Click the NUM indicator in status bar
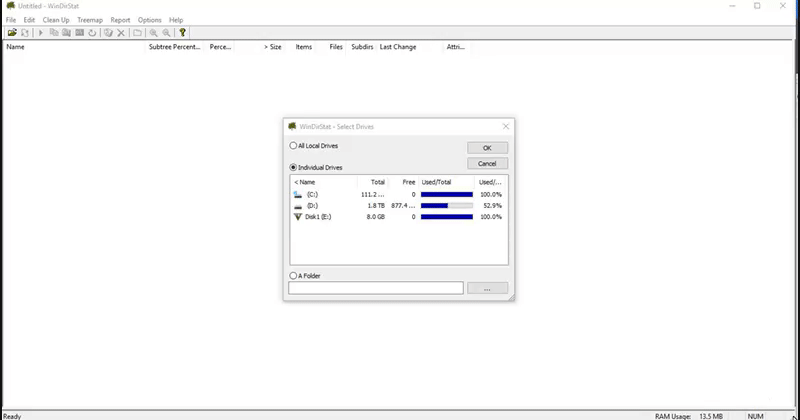Image resolution: width=800 pixels, height=420 pixels. 755,416
